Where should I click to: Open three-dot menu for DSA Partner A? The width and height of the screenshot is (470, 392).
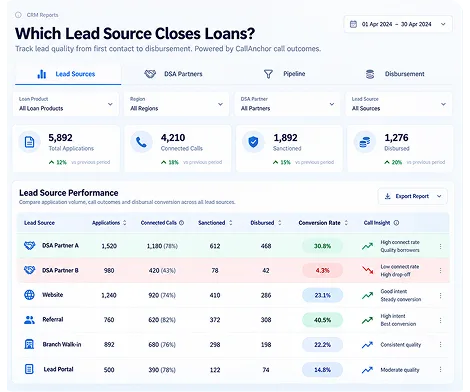[440, 246]
